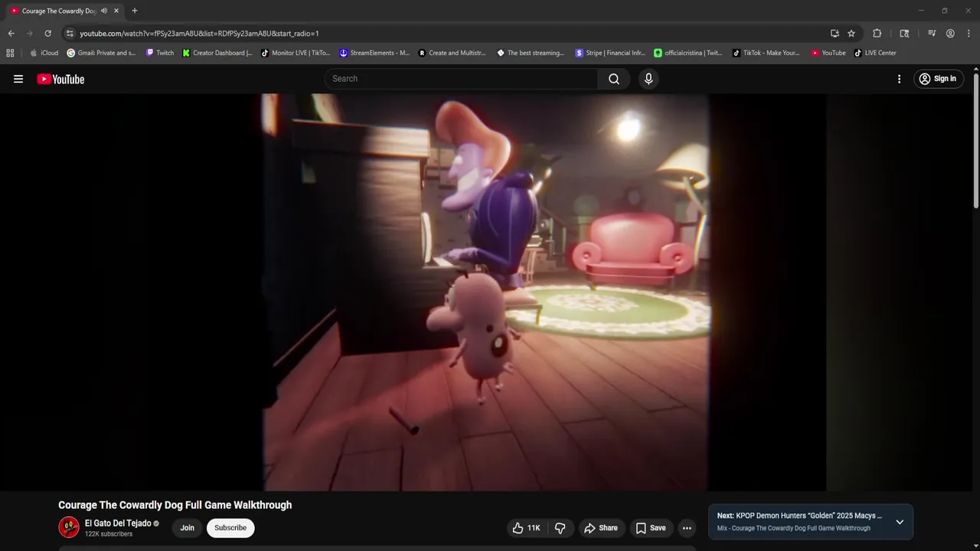
Task: Open TikTok Make Your bookmark
Action: click(766, 53)
